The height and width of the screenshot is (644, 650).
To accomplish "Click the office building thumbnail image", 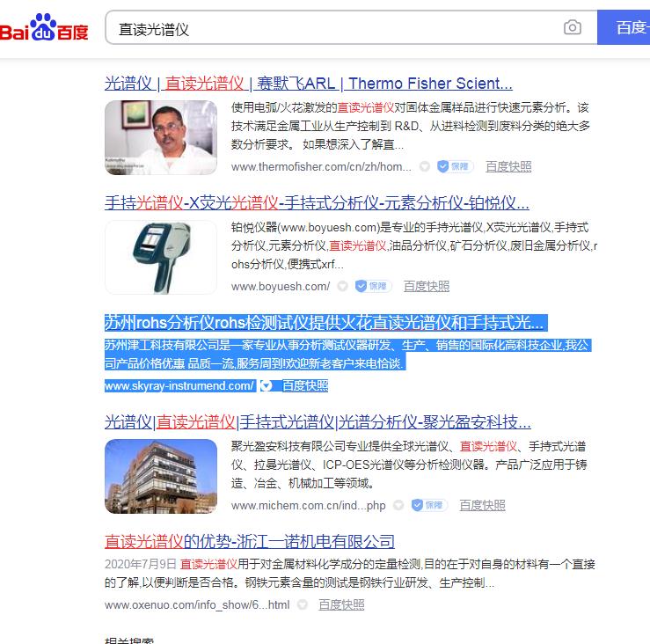I will 161,476.
